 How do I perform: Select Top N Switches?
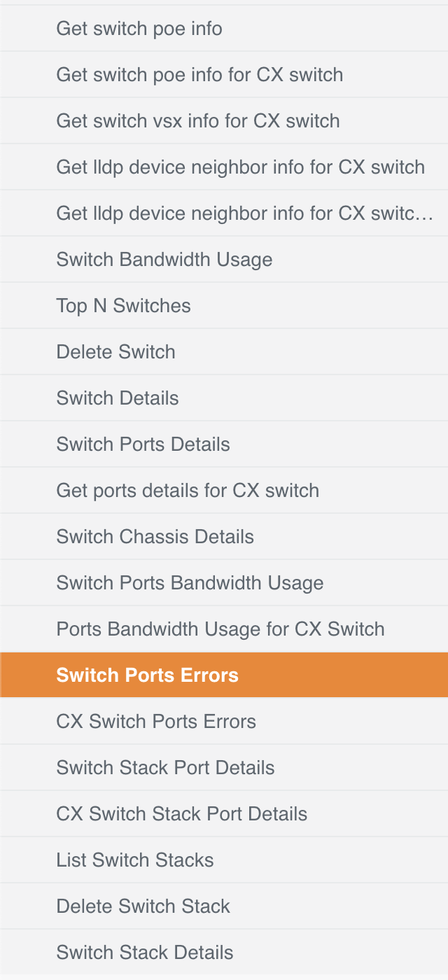point(123,306)
